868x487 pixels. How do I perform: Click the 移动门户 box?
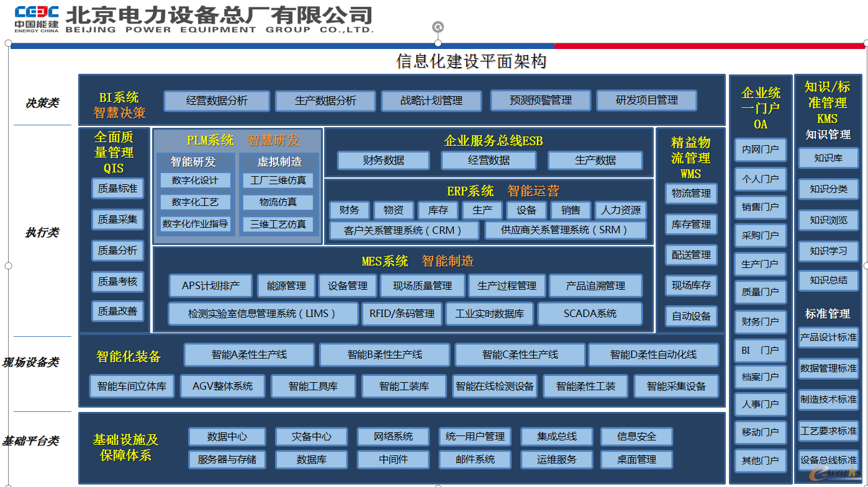pos(760,432)
